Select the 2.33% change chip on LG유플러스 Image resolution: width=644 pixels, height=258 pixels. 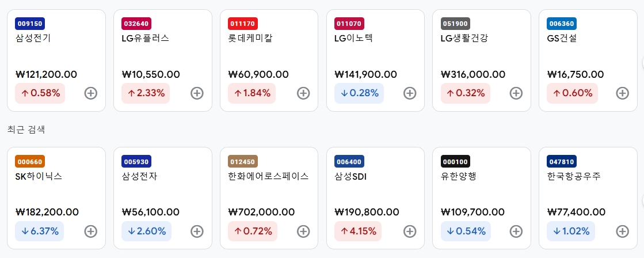pos(146,93)
